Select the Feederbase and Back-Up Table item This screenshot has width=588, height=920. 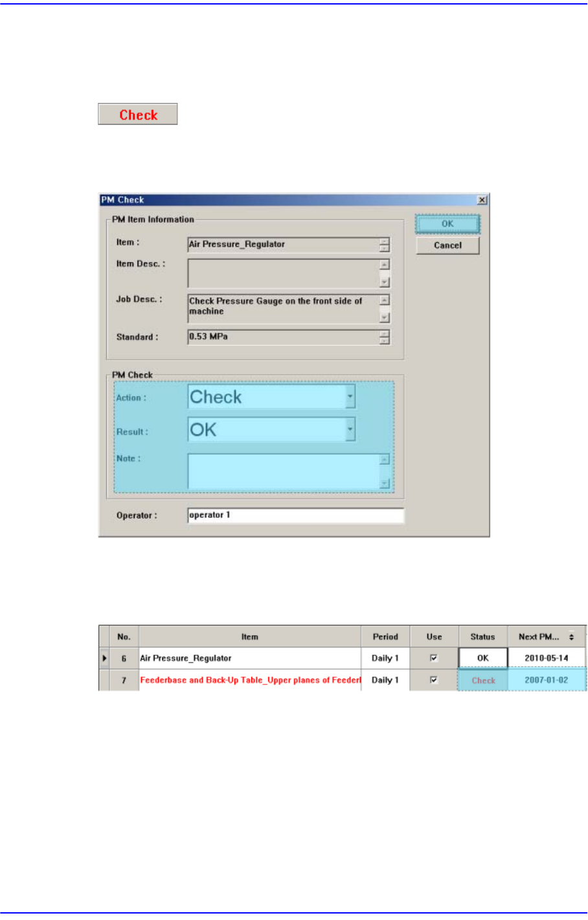[x=250, y=680]
